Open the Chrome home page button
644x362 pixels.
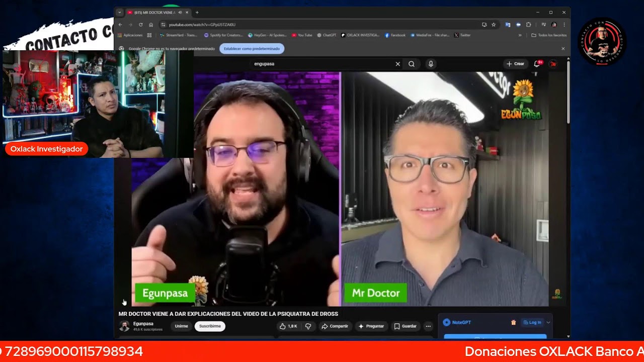150,25
